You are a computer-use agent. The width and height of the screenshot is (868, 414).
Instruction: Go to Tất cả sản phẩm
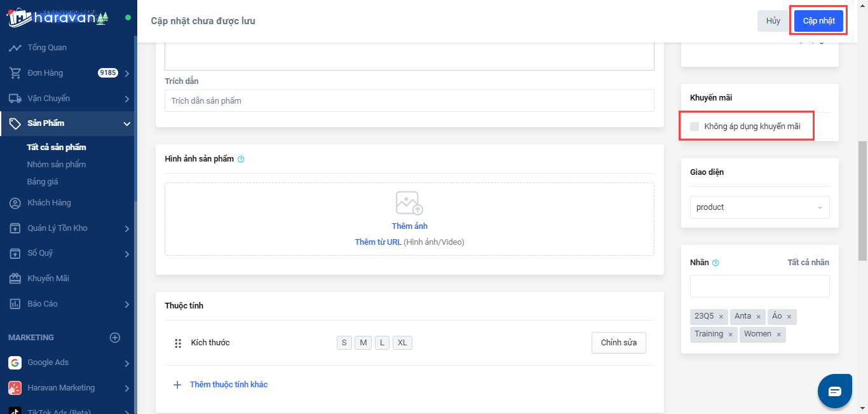tap(57, 148)
